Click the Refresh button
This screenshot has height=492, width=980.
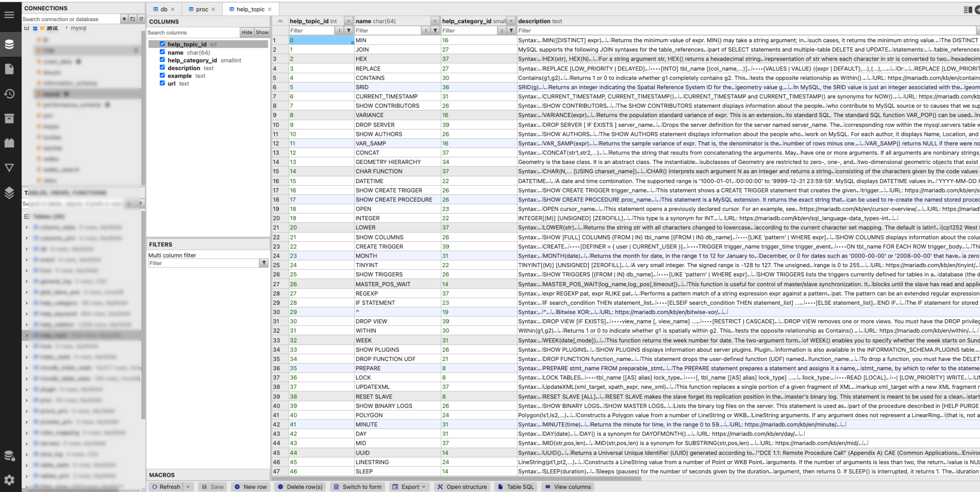tap(166, 487)
